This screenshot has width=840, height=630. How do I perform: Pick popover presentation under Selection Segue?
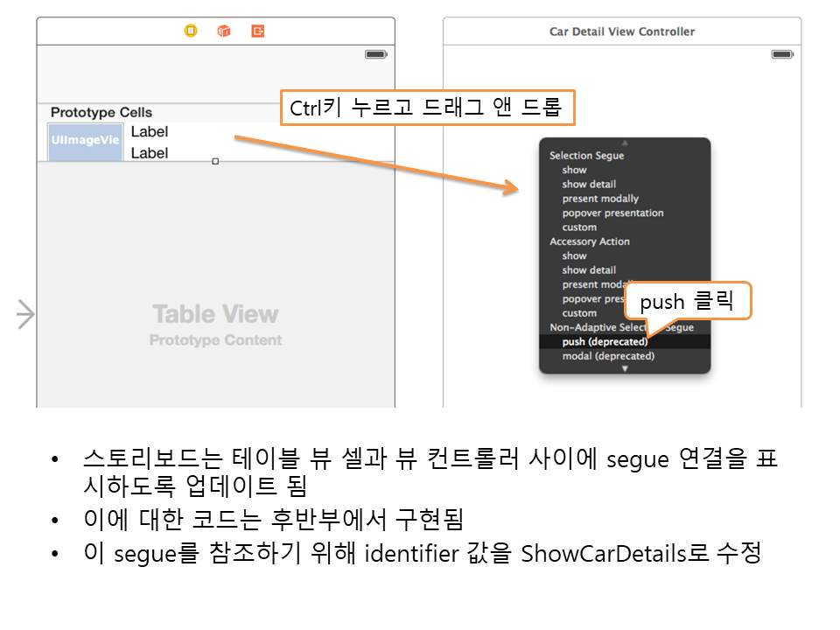(x=612, y=213)
